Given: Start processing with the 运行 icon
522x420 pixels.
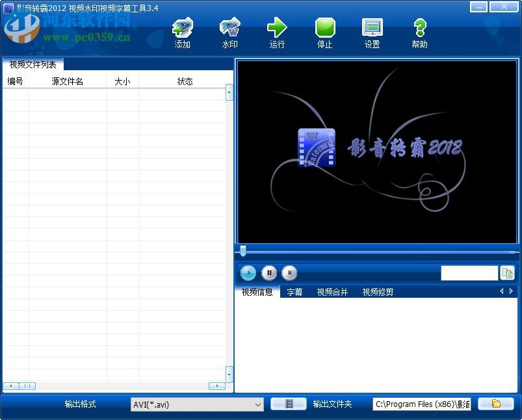Looking at the screenshot, I should click(276, 31).
